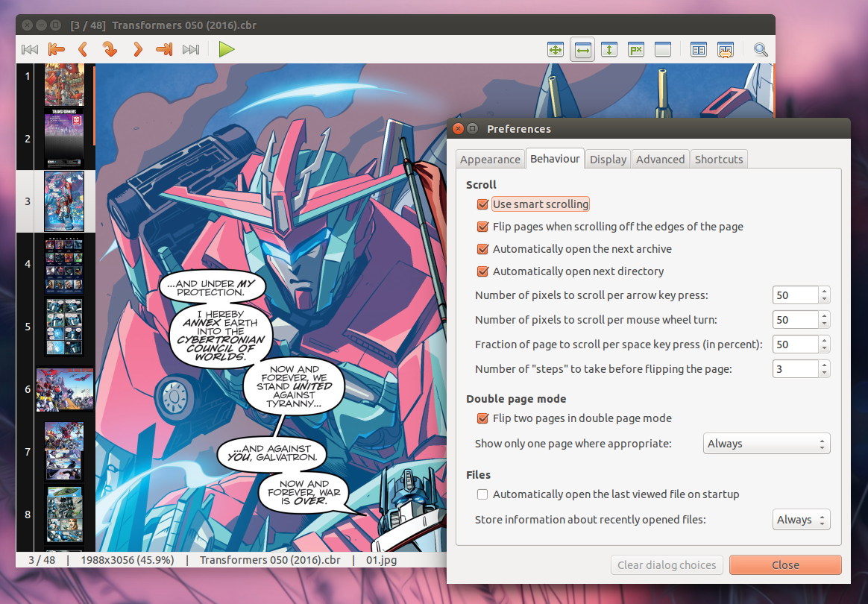868x604 pixels.
Task: Click the curved orange arrow icon
Action: 110,50
